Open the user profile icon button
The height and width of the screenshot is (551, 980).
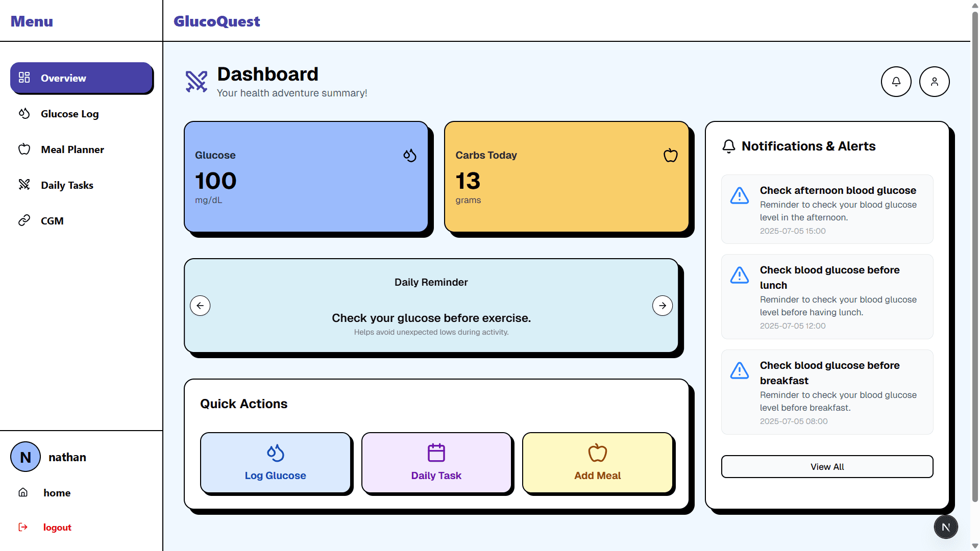(934, 82)
